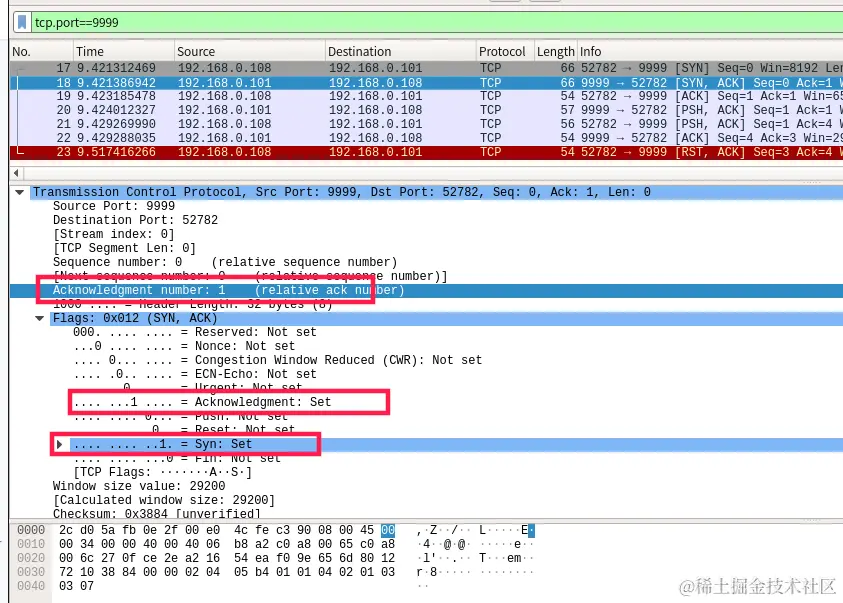Select packet 20 PSH, ACK row
The width and height of the screenshot is (843, 603).
pos(426,110)
